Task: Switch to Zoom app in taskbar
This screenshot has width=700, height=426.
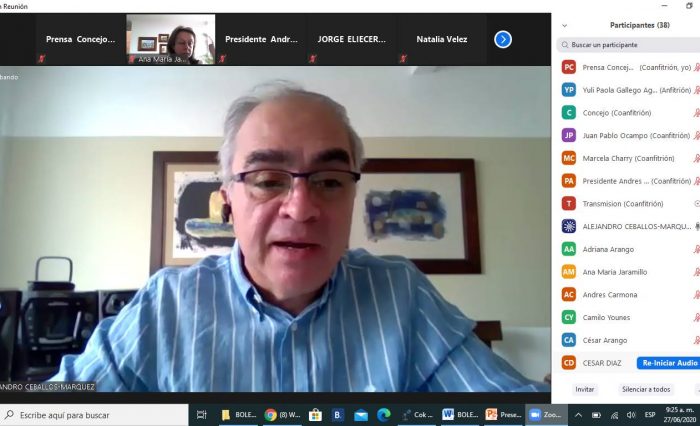Action: tap(546, 414)
